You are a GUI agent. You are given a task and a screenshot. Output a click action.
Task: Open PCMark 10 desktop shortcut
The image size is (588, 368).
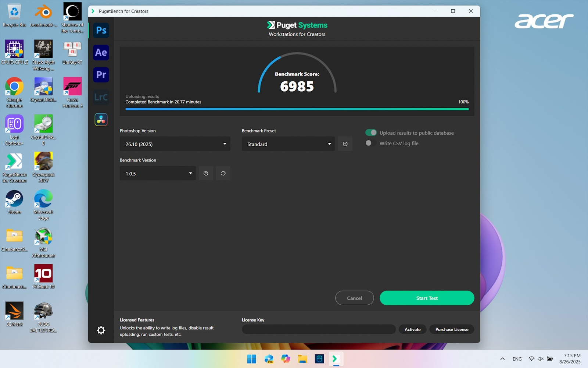[43, 277]
